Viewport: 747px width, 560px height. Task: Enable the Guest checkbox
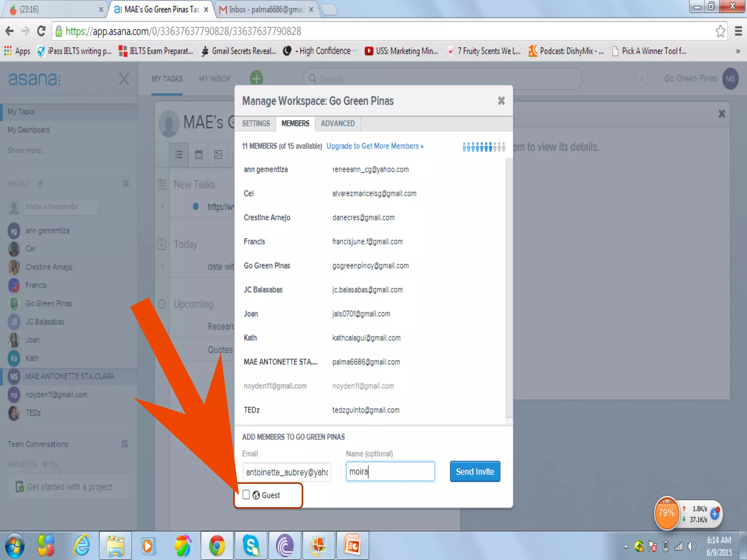click(246, 495)
